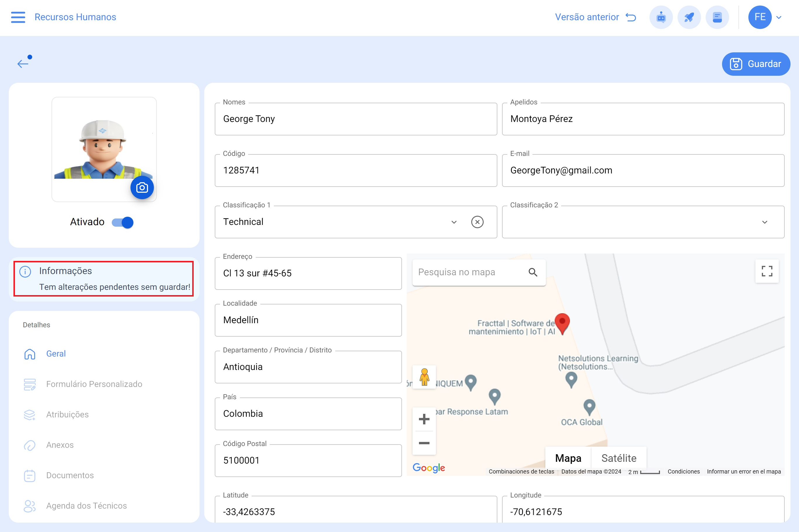This screenshot has width=799, height=532.
Task: Open the FE user profile menu
Action: [765, 17]
